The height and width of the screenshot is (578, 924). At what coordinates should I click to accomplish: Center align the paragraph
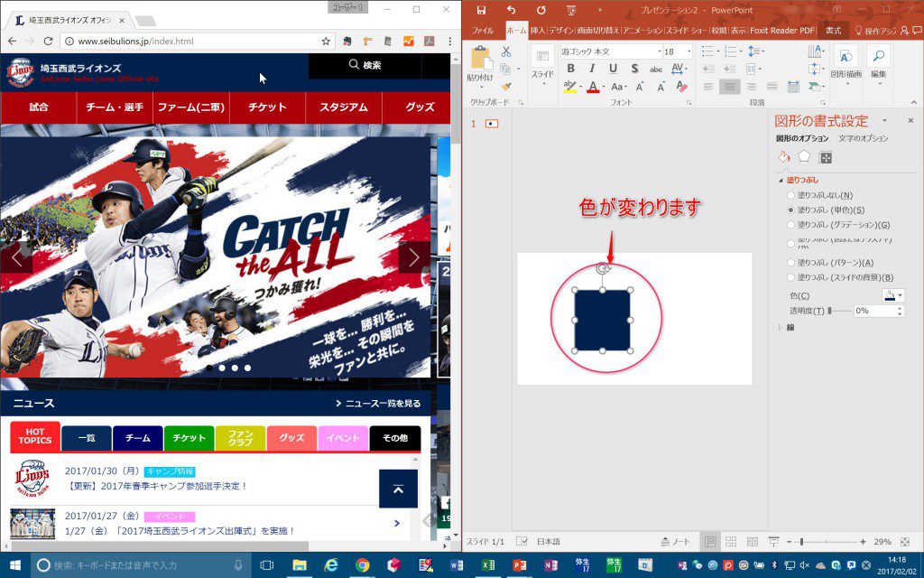pos(729,87)
